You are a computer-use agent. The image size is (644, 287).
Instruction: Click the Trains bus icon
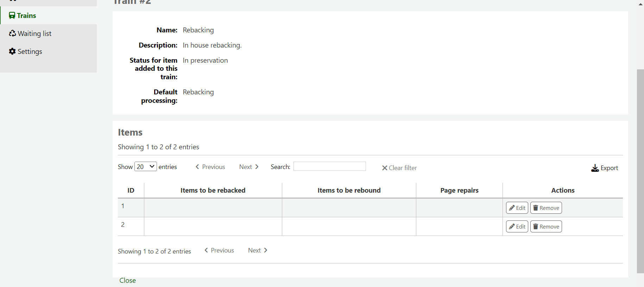click(x=12, y=15)
